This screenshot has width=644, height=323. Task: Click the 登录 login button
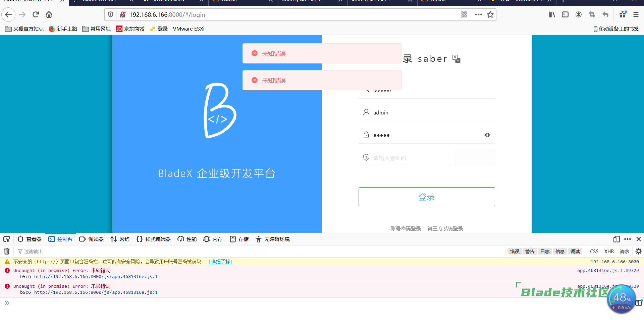click(x=427, y=197)
